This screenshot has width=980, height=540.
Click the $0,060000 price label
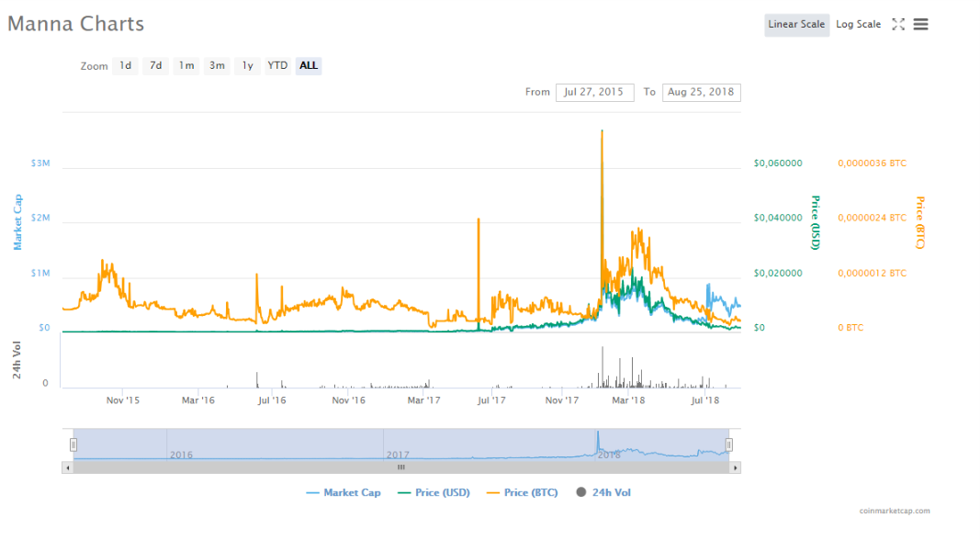778,163
